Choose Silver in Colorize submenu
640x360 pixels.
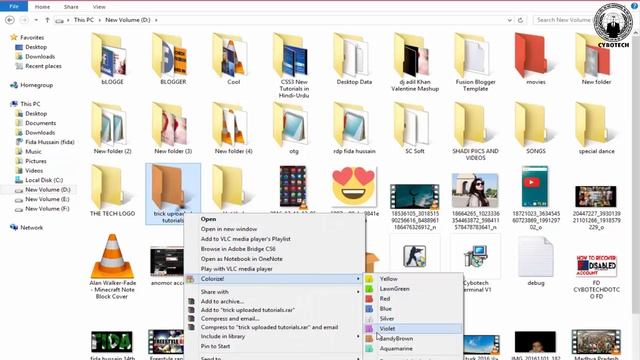coord(413,318)
